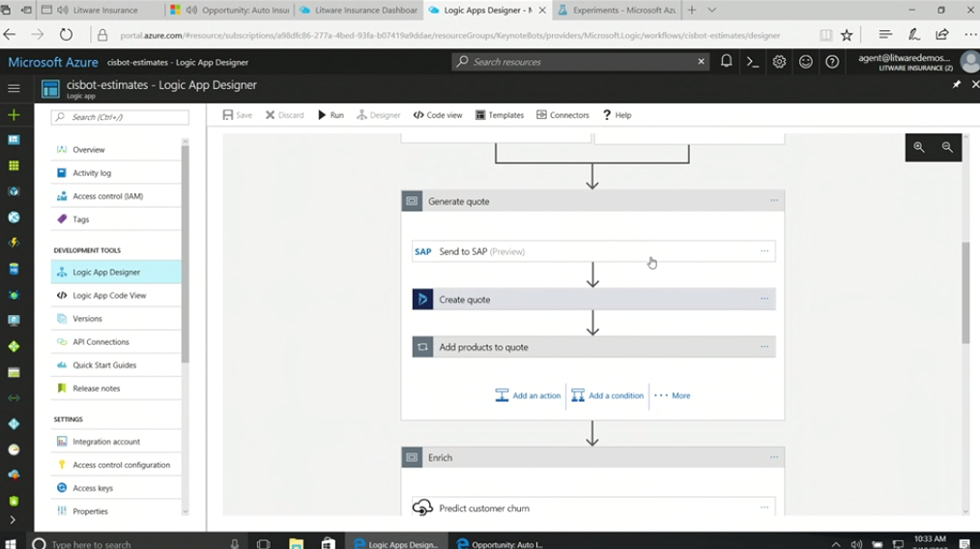Screen dimensions: 980x549
Task: Open Access keys setting
Action: coord(116,488)
